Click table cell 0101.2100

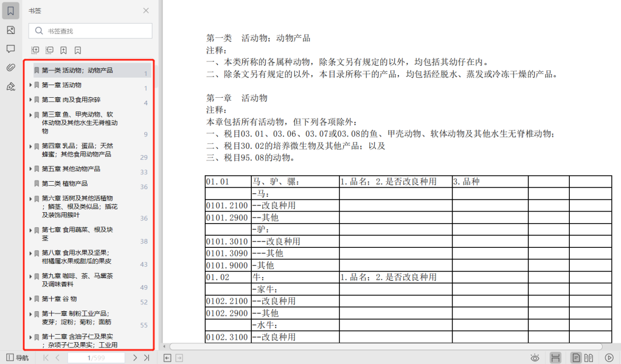pyautogui.click(x=228, y=205)
